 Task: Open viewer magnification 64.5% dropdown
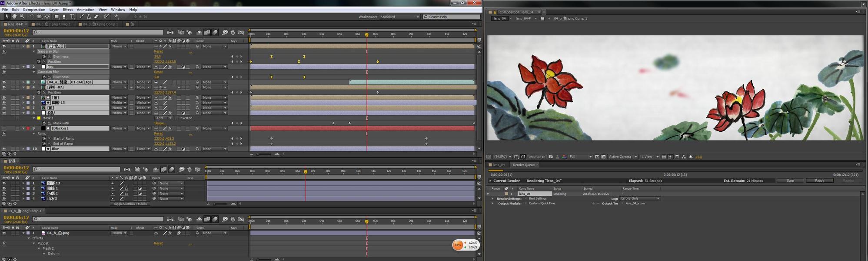click(503, 157)
